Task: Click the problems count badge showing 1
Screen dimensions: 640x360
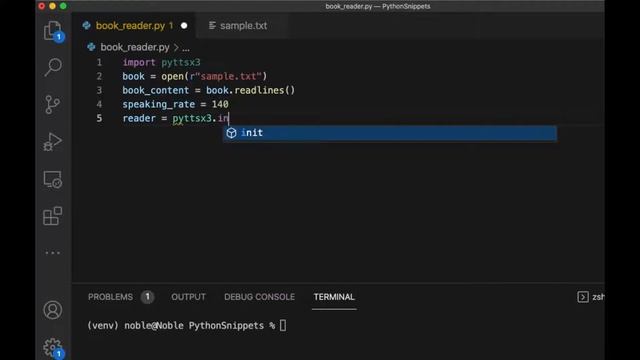Action: click(x=147, y=297)
